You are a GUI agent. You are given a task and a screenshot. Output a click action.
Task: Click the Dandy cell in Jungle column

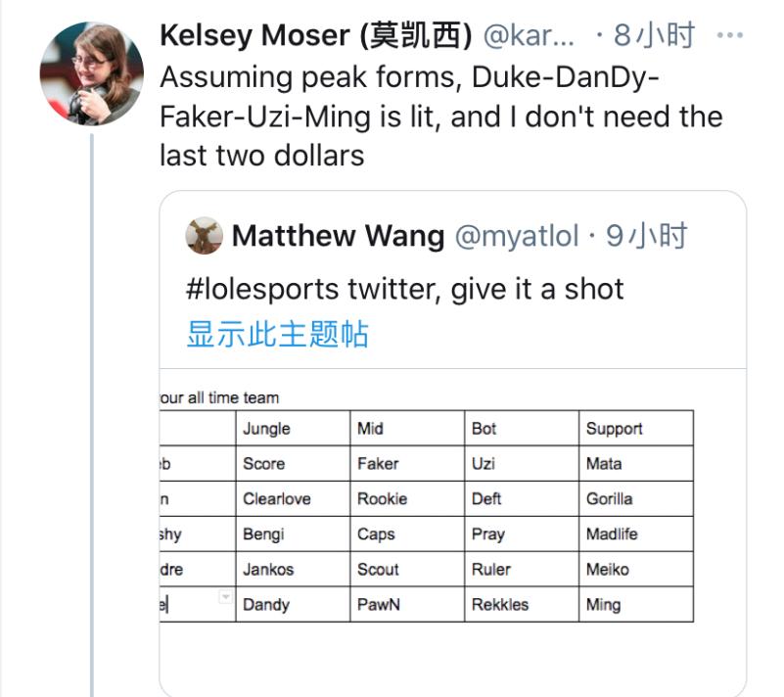pyautogui.click(x=266, y=605)
